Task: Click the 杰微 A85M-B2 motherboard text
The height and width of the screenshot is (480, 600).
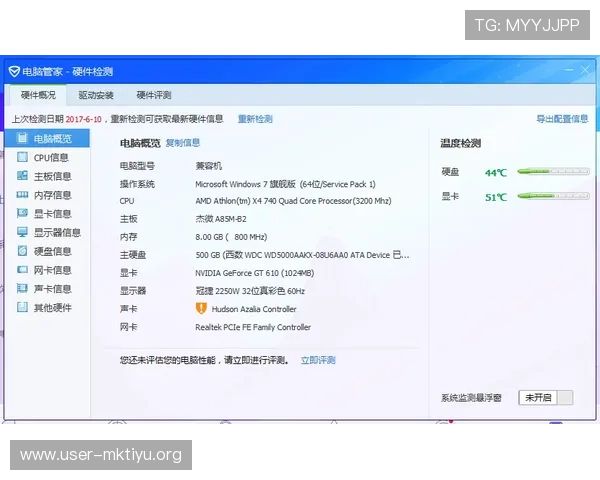Action: click(221, 219)
